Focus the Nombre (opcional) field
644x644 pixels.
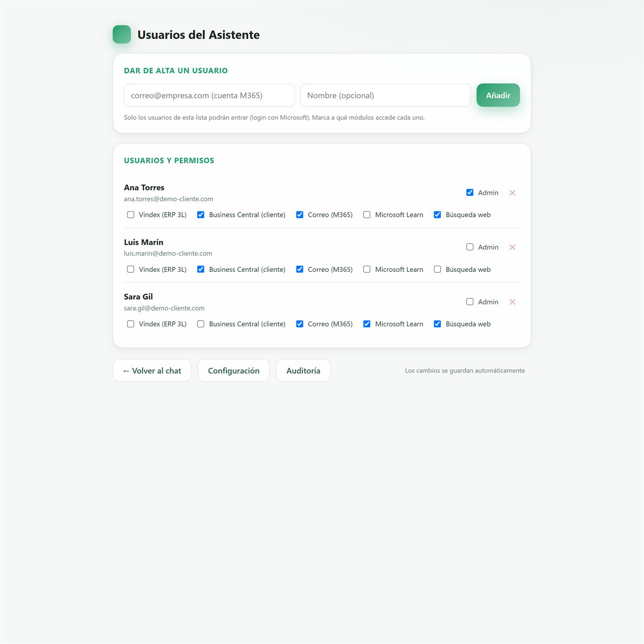[x=386, y=95]
